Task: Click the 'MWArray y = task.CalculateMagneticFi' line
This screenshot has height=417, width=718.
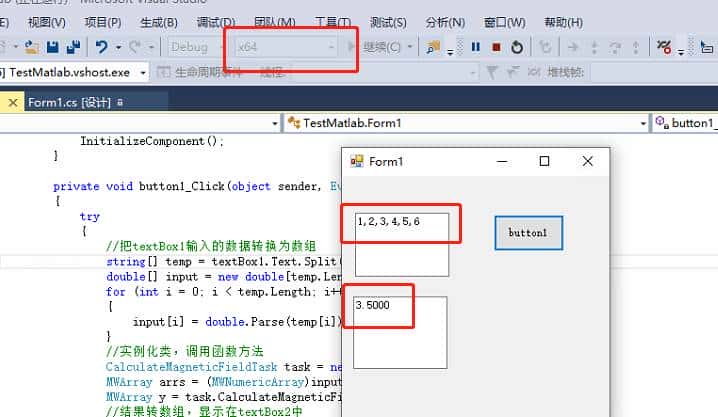Action: point(223,397)
